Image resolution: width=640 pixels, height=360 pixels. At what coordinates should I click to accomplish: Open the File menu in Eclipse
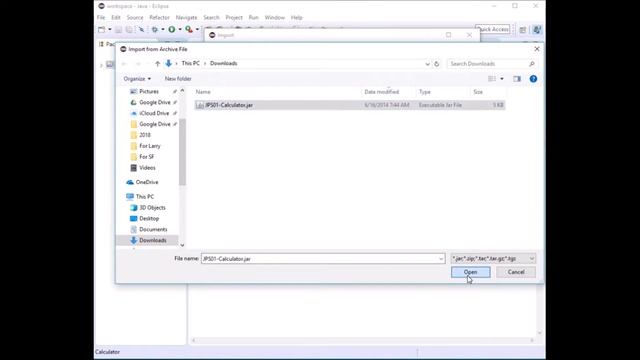point(101,18)
